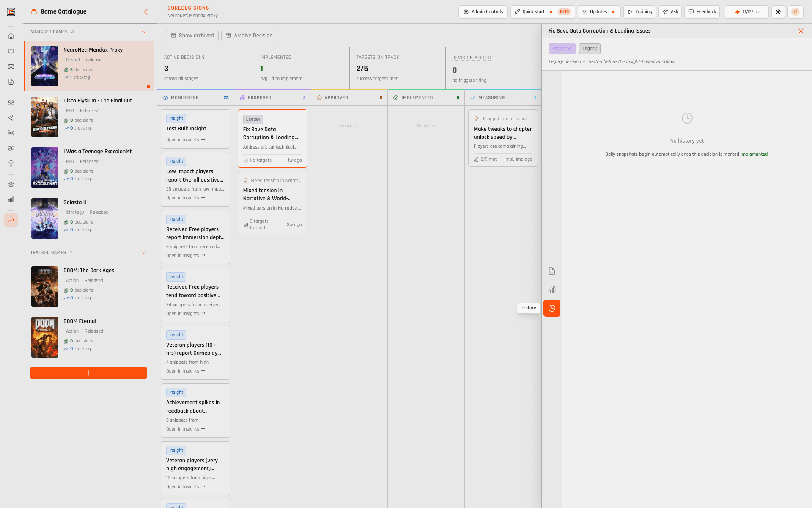Select the sparkles icon in the left sidebar
812x508 pixels.
click(11, 118)
